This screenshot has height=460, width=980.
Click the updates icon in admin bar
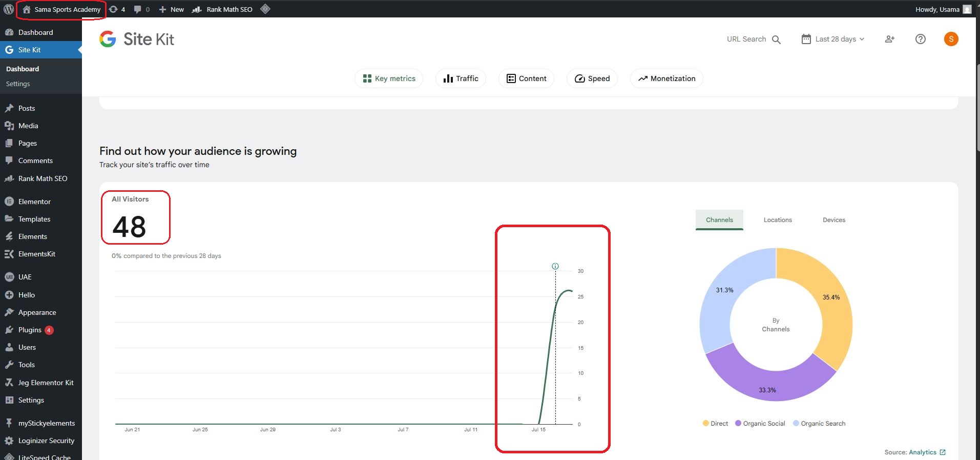(x=114, y=9)
